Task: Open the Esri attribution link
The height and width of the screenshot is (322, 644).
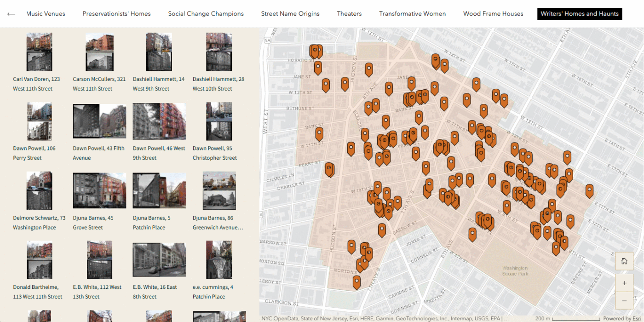Action: pos(636,318)
